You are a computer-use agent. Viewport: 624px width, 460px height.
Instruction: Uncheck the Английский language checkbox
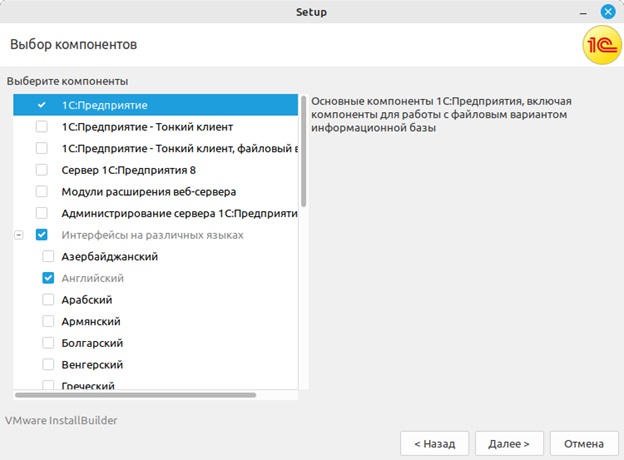48,278
